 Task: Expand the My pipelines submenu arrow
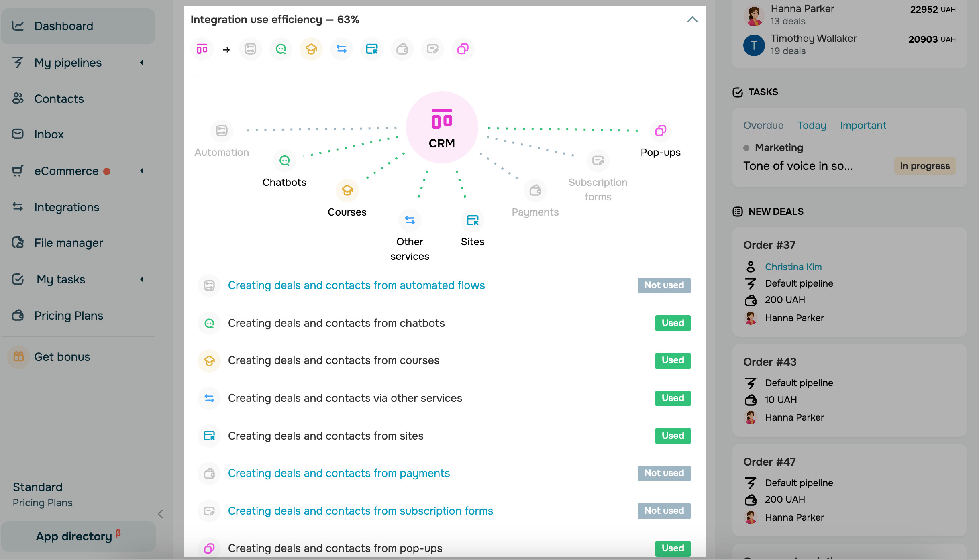point(141,63)
